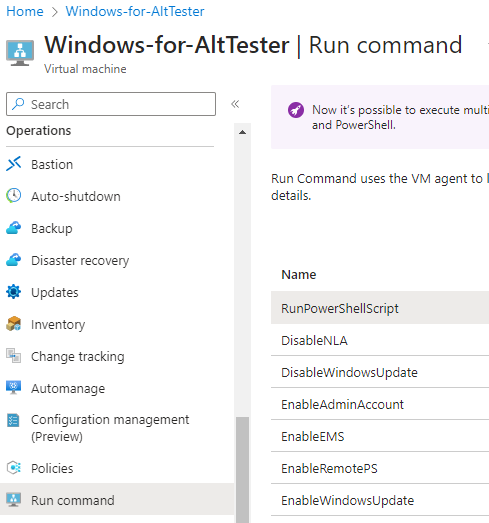
Task: Click the Disaster recovery cloud icon
Action: click(x=14, y=260)
